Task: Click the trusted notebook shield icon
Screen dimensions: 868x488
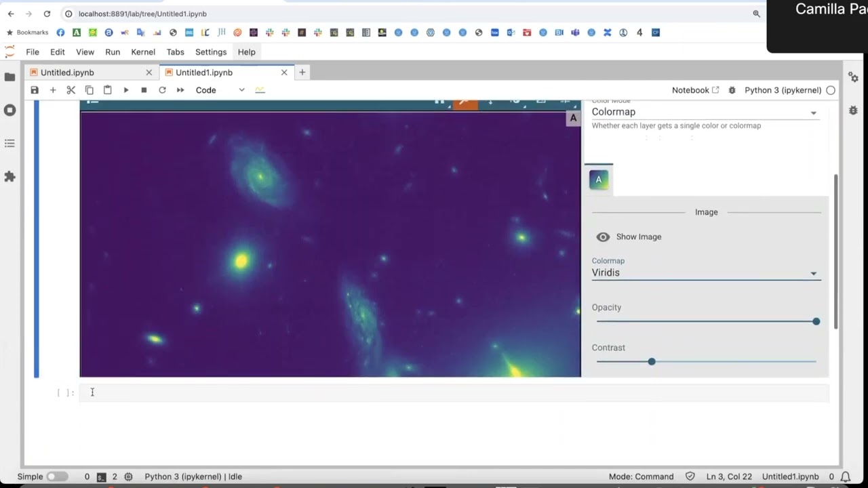Action: (690, 476)
